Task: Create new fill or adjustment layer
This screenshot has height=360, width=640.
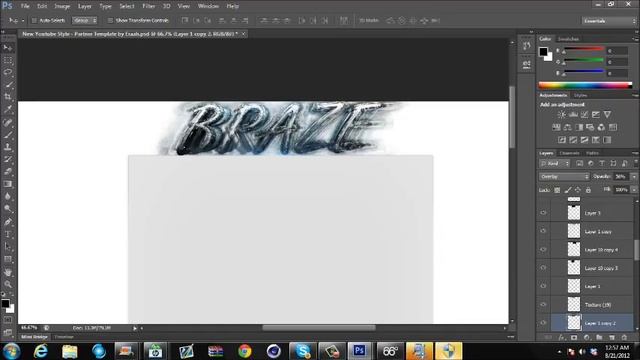Action: point(587,338)
